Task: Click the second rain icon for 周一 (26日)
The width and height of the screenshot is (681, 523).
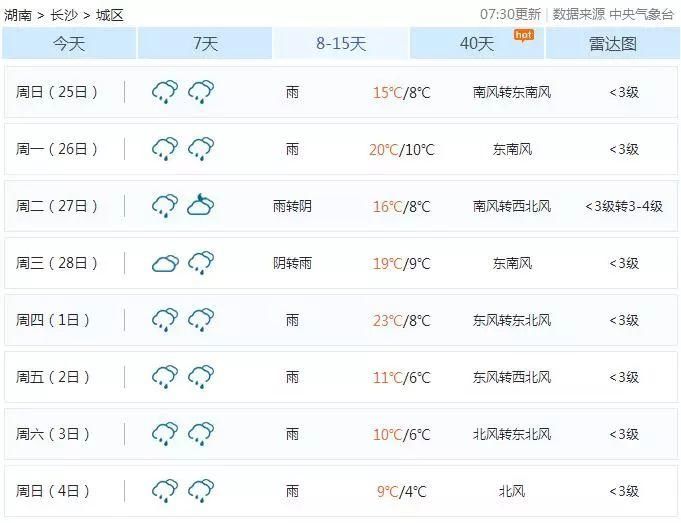Action: (201, 150)
